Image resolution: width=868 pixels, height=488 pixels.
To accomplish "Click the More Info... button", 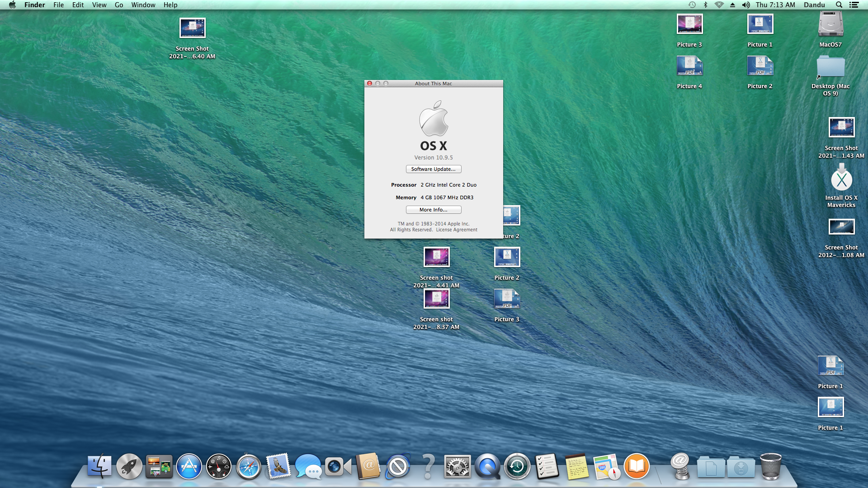I will click(434, 210).
